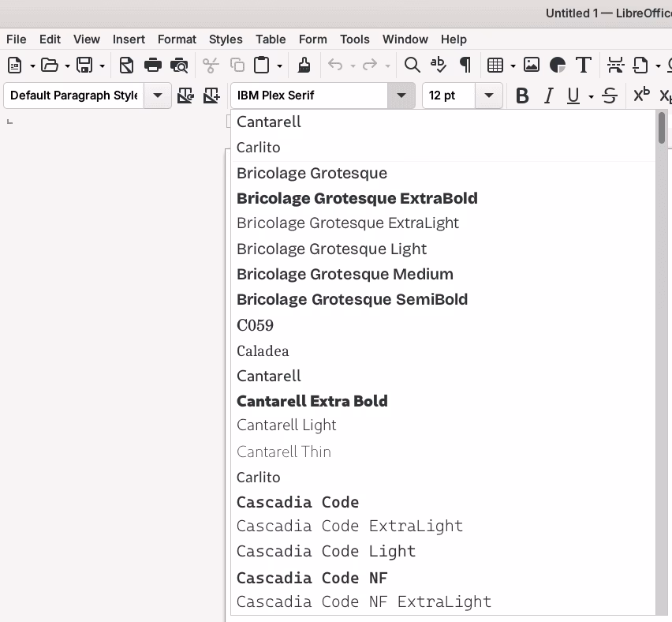Toggle formatting marks visibility

coord(465,65)
